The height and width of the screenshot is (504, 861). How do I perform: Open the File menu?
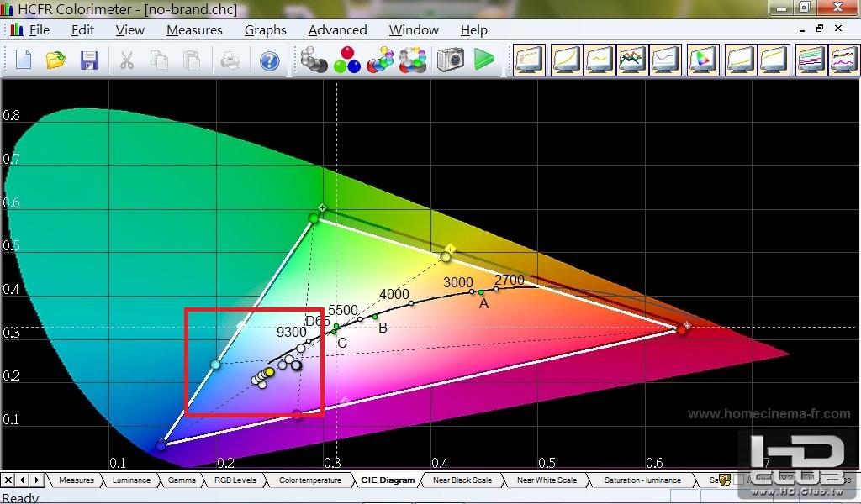(39, 29)
